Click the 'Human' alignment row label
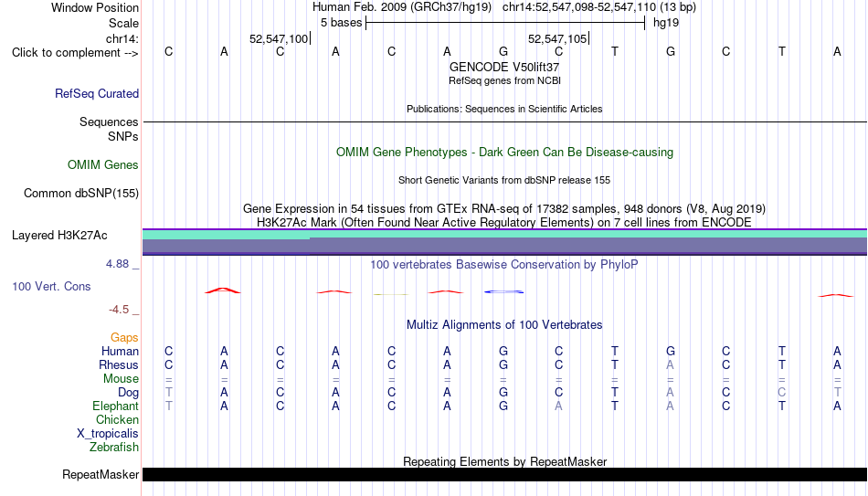 [x=120, y=352]
